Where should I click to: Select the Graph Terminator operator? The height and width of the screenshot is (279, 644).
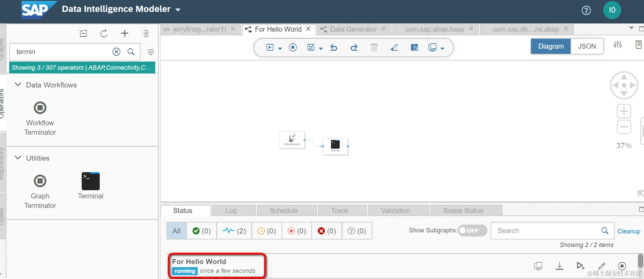pyautogui.click(x=40, y=191)
